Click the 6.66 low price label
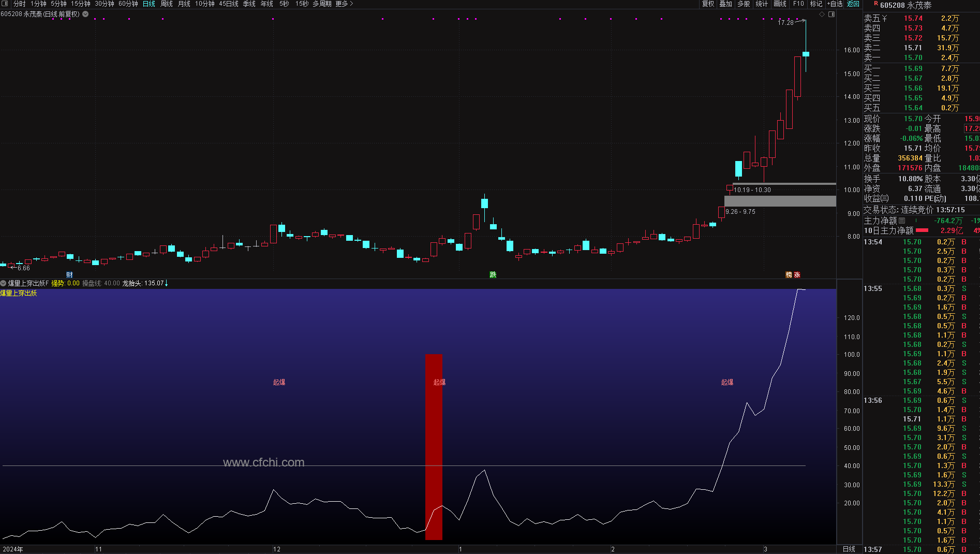This screenshot has width=980, height=554. (24, 268)
